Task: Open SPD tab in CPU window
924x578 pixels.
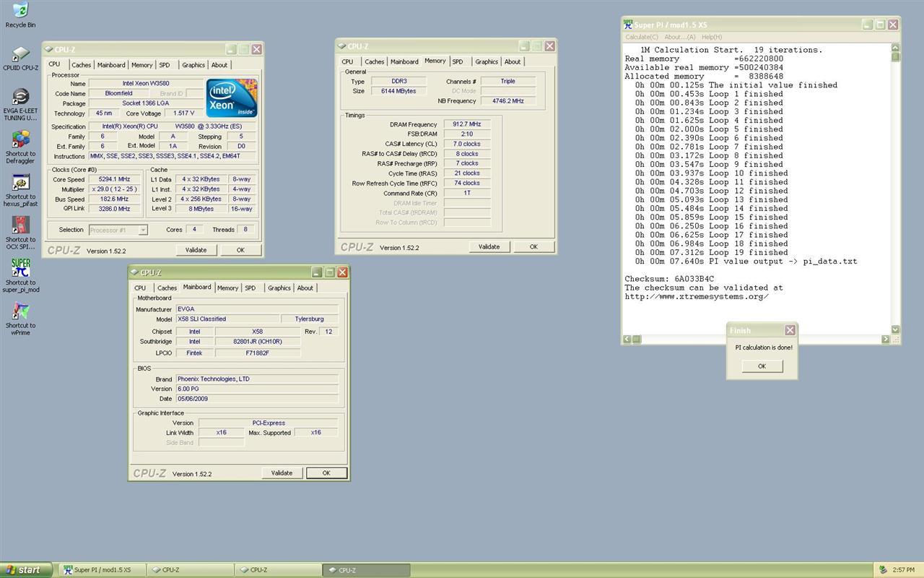Action: pos(165,65)
